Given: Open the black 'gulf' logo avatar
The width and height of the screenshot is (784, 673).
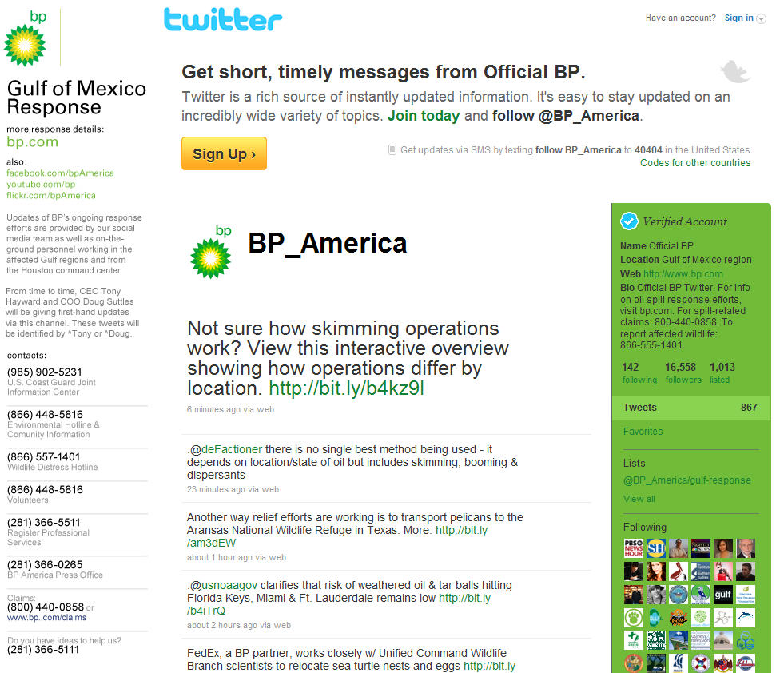Looking at the screenshot, I should (x=723, y=595).
